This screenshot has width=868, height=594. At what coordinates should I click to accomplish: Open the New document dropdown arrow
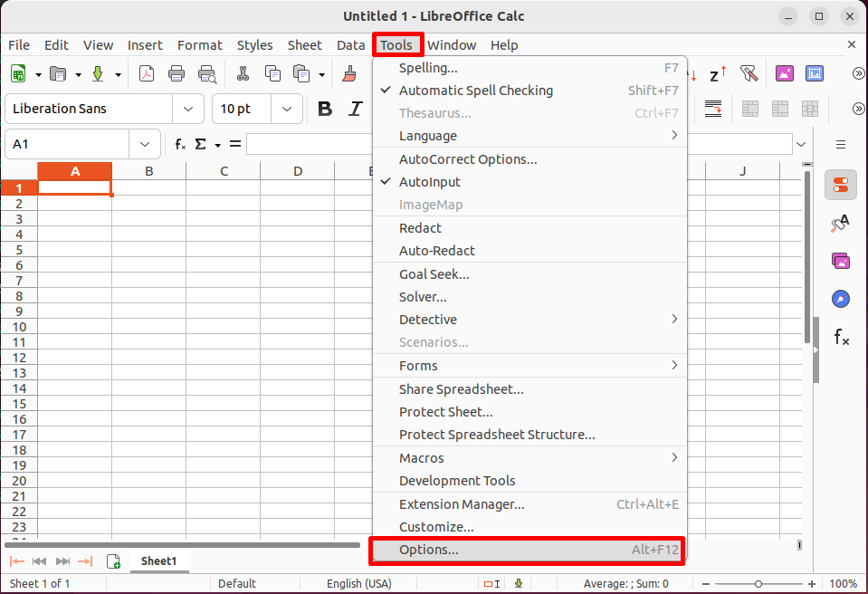(38, 74)
